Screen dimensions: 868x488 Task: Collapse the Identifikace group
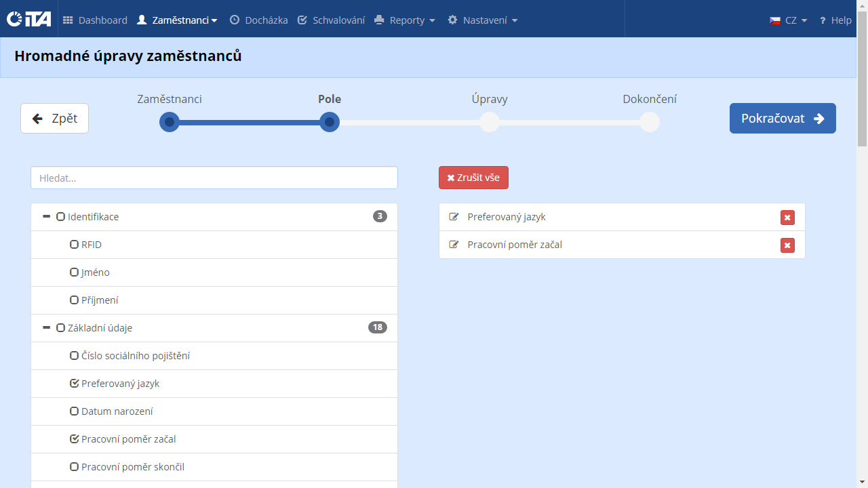[47, 217]
